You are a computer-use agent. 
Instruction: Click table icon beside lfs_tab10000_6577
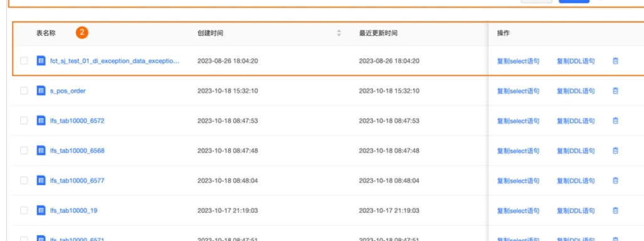point(41,180)
